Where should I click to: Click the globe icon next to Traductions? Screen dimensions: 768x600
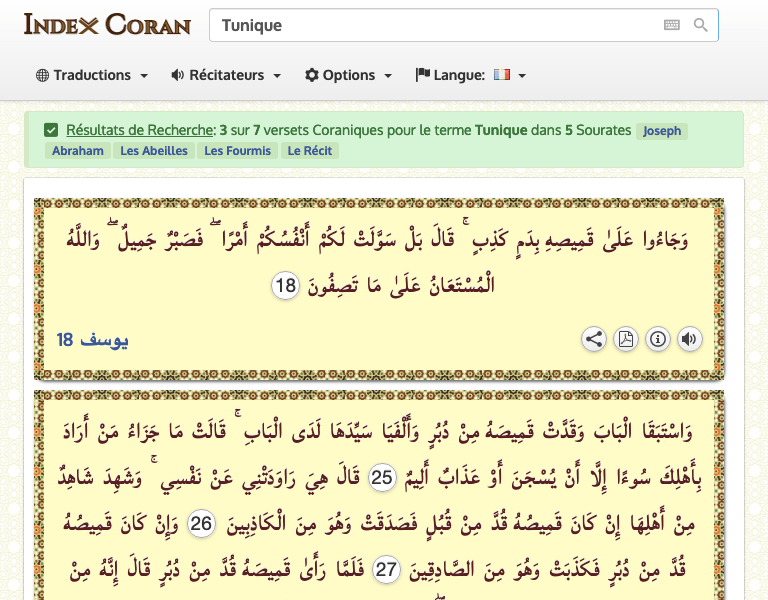(42, 75)
